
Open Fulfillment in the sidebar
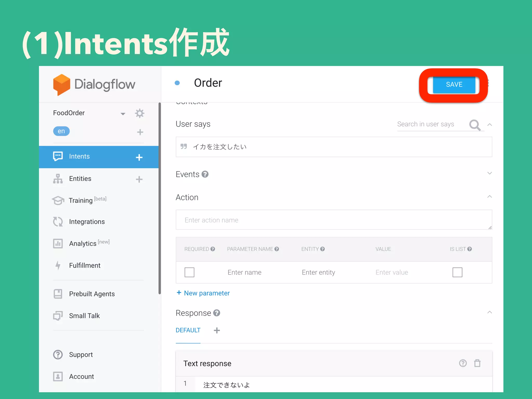(x=84, y=265)
